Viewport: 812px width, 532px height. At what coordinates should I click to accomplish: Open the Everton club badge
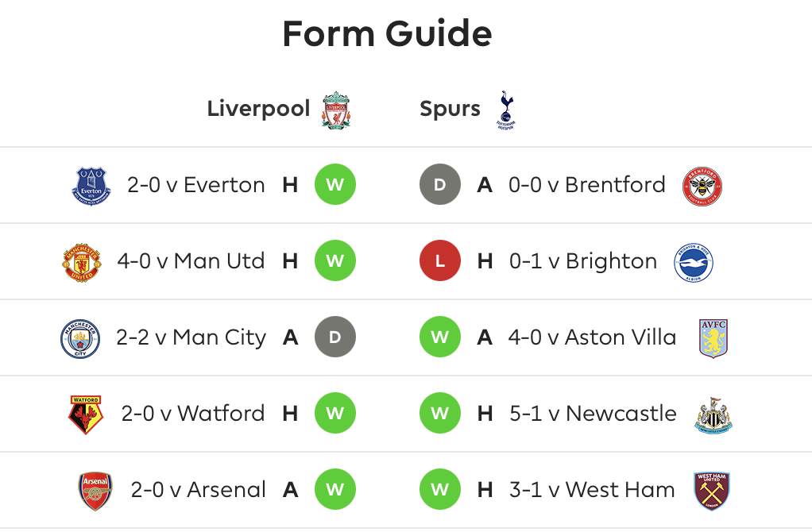(x=91, y=186)
